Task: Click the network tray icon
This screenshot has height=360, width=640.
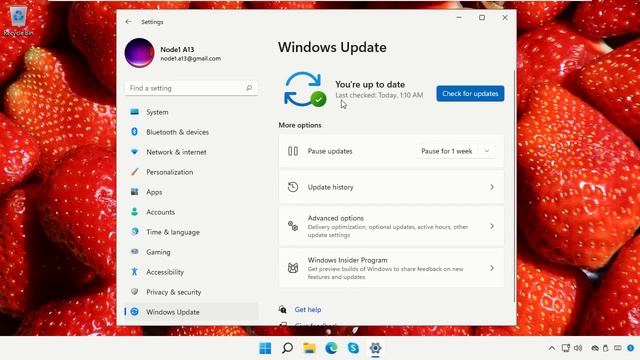Action: (566, 348)
